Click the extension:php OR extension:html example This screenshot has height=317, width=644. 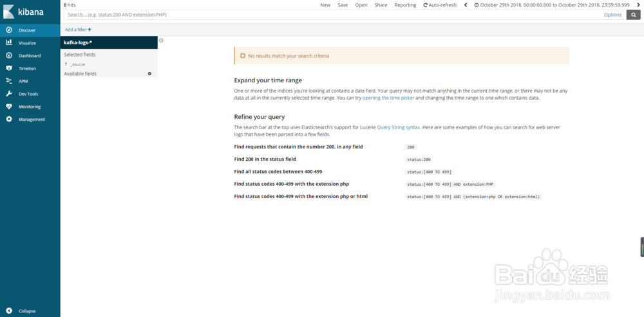[x=473, y=197]
